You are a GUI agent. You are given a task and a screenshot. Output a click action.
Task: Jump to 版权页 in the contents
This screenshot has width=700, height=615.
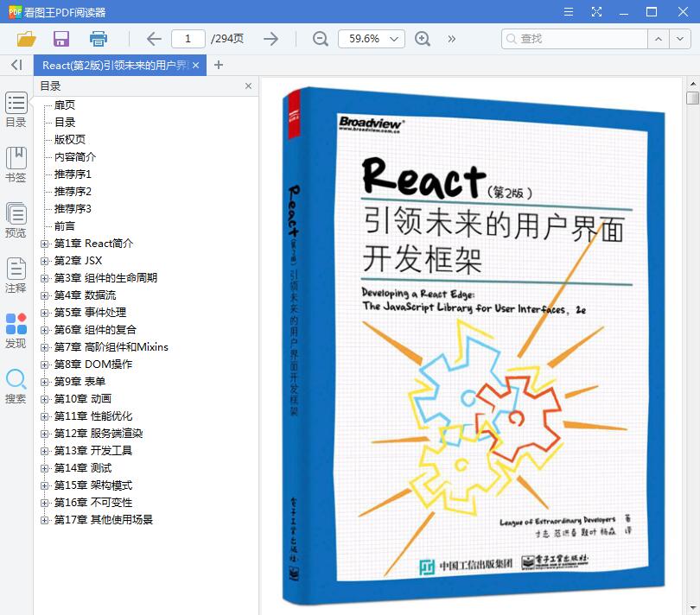pos(70,140)
